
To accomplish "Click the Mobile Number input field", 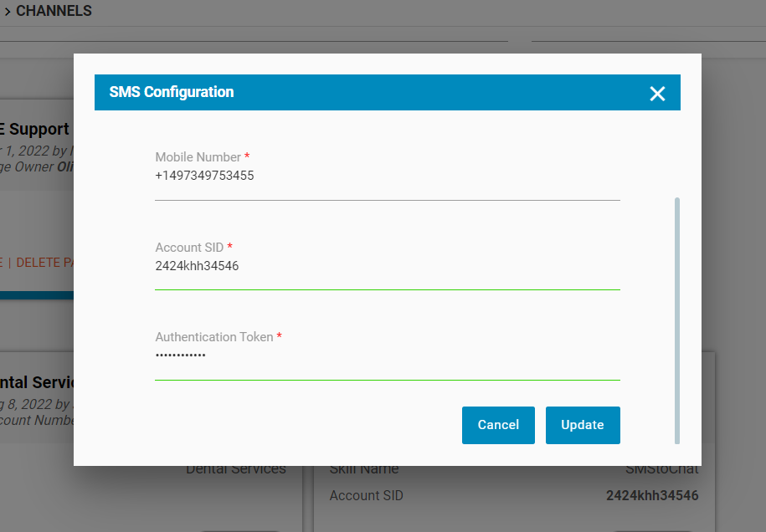I will tap(387, 176).
